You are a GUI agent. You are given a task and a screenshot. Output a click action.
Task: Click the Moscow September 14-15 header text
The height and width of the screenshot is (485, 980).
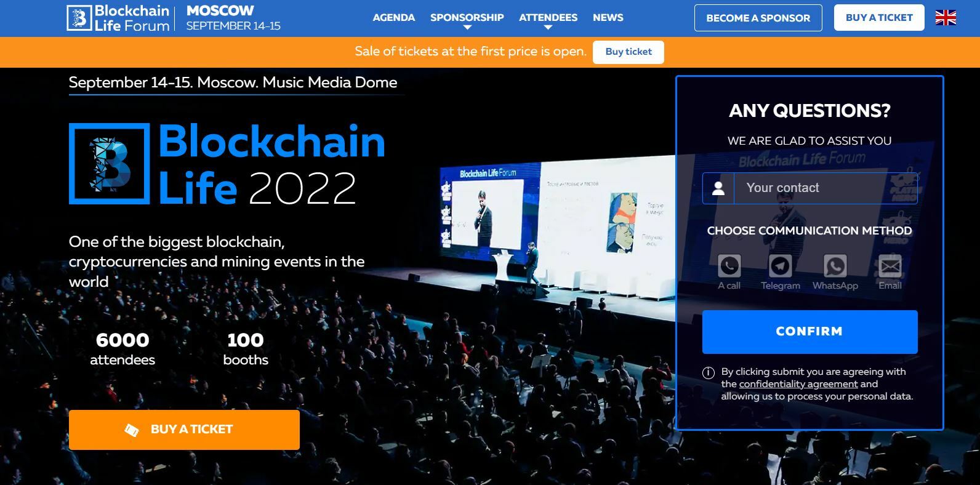tap(233, 18)
